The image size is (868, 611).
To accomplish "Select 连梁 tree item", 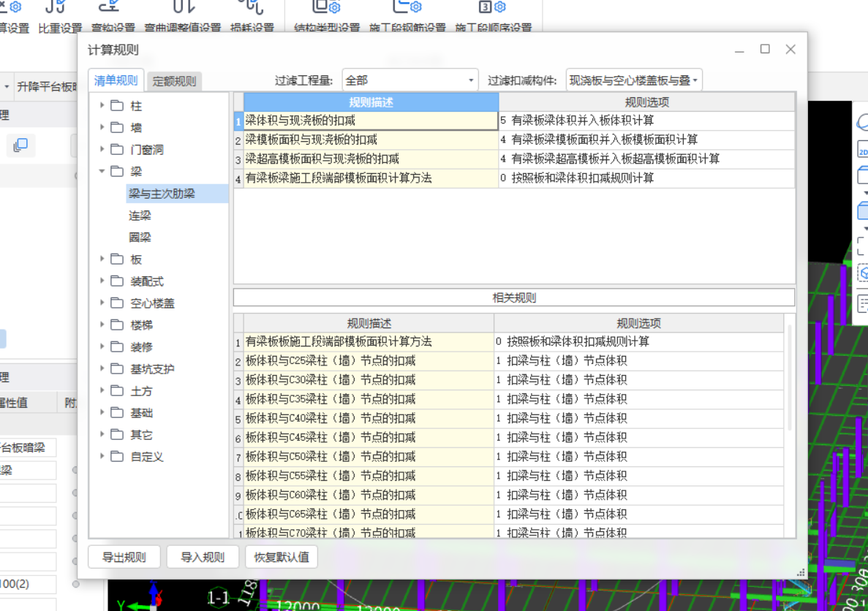I will pos(140,216).
